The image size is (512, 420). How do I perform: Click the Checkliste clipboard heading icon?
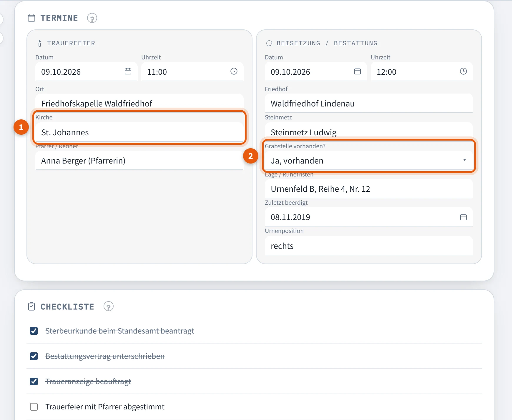31,306
